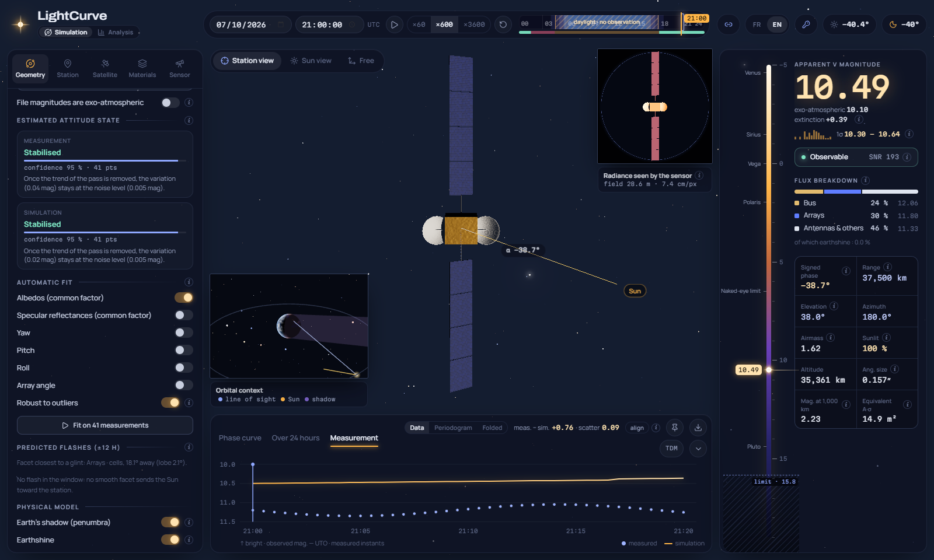Show the Periodogram chart mode
This screenshot has width=934, height=560.
click(x=453, y=428)
